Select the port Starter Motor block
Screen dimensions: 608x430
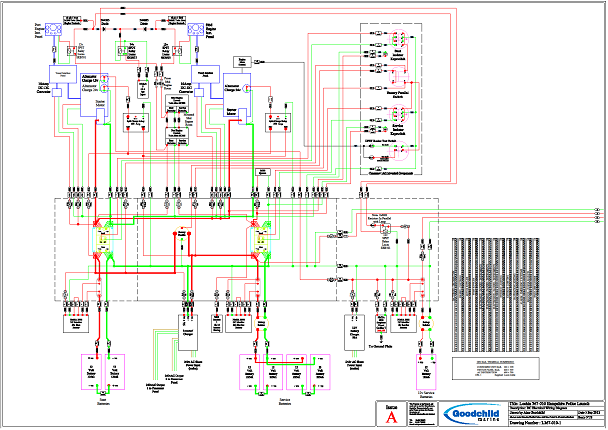pyautogui.click(x=101, y=112)
